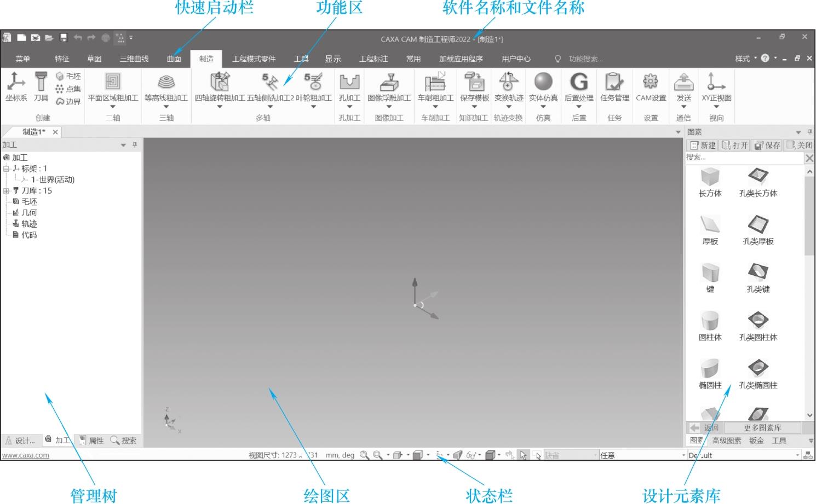Switch to XY正视图 view

click(x=716, y=88)
